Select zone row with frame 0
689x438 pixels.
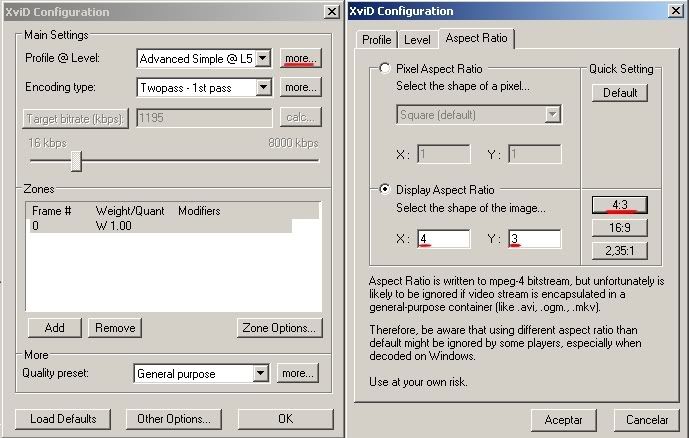[x=160, y=226]
